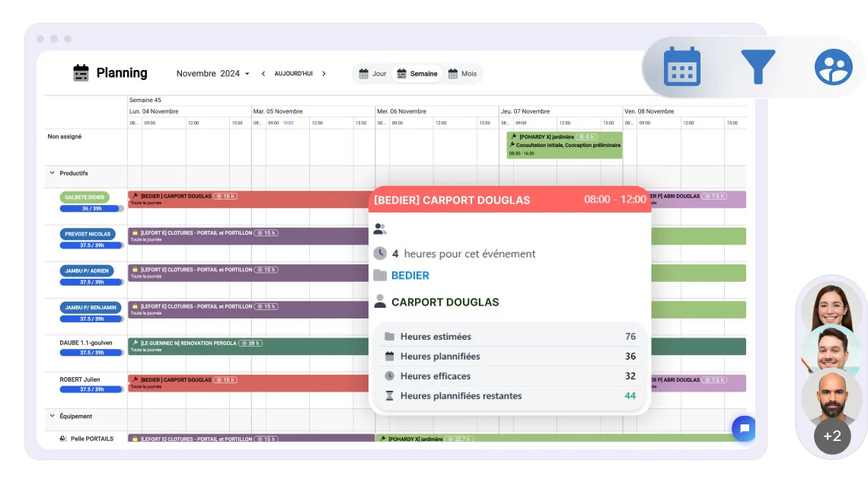Open the chat bubble button

[x=745, y=428]
